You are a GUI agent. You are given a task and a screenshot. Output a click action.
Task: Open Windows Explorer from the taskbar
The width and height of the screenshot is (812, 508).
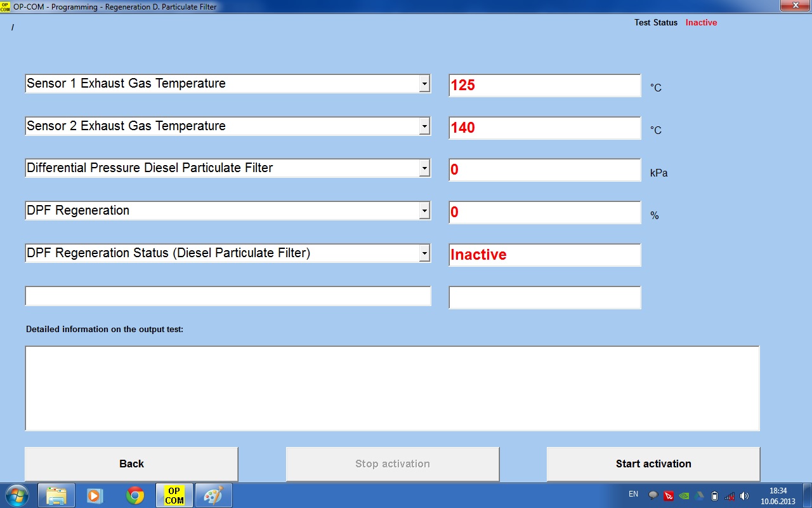[56, 495]
